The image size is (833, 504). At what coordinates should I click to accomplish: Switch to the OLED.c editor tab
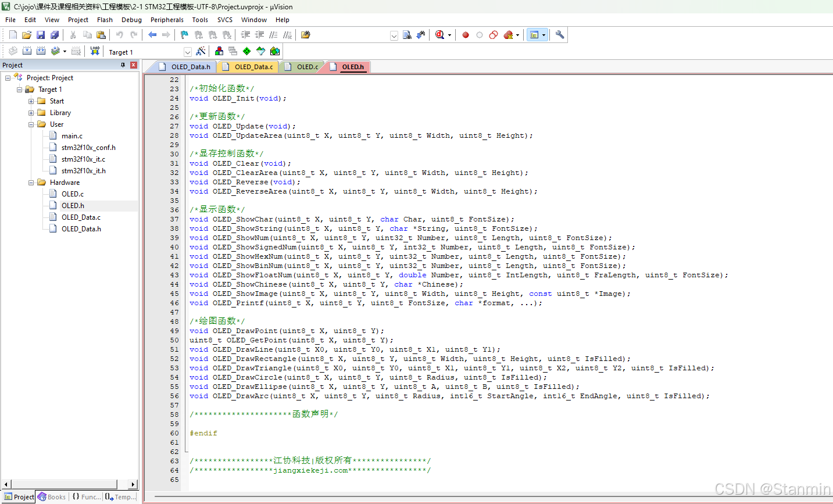[301, 67]
